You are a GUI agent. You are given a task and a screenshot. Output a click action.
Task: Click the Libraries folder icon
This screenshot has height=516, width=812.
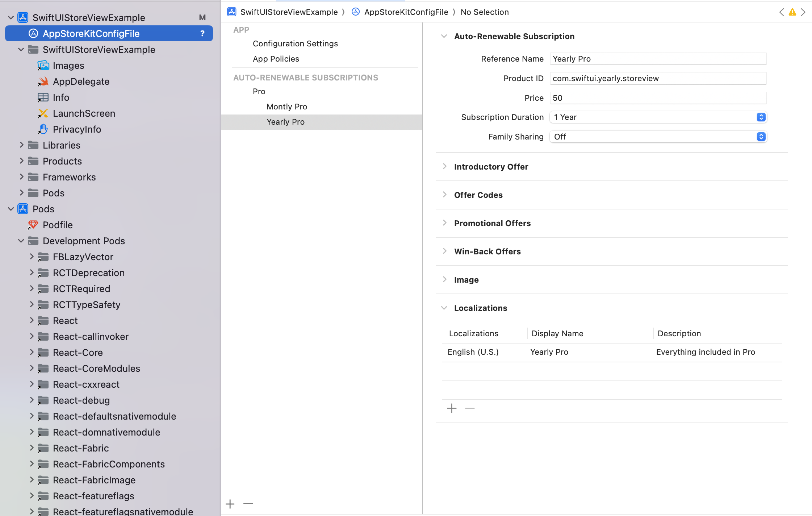tap(33, 145)
